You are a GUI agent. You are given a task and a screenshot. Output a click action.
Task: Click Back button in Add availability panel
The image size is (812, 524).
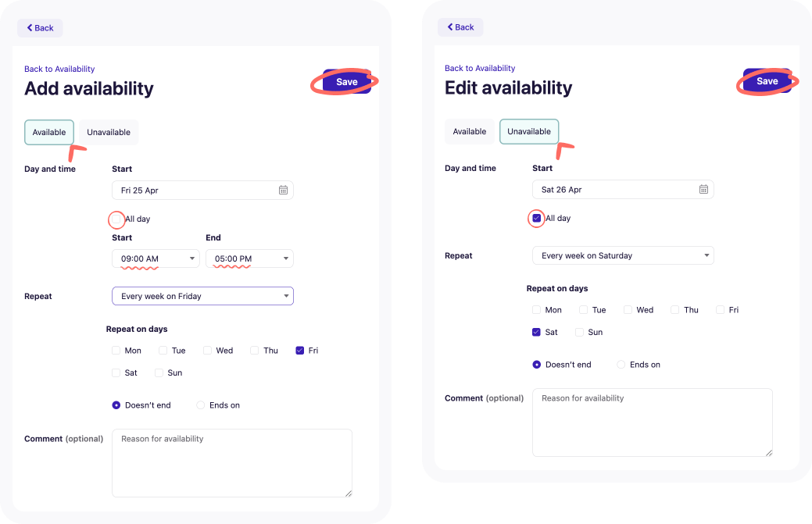click(41, 28)
